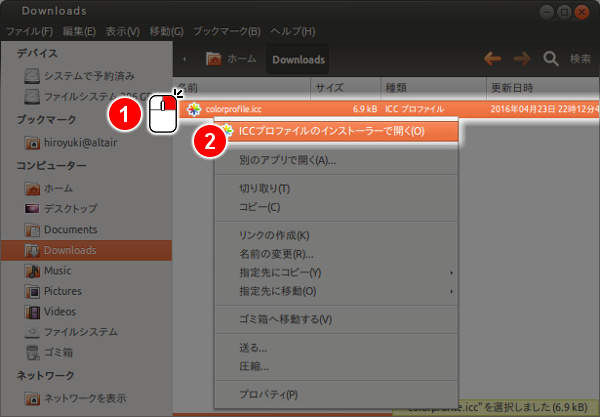Click the home folder icon in path bar
Viewport: 600px width, 417px height.
point(214,59)
